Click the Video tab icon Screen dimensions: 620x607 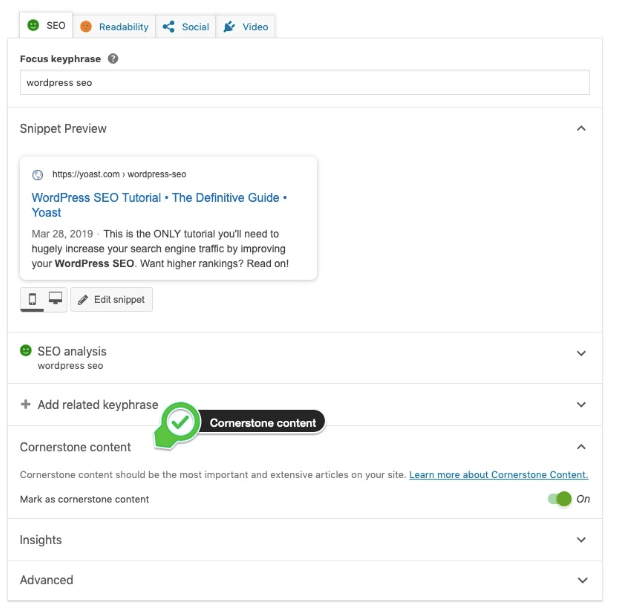click(x=229, y=27)
